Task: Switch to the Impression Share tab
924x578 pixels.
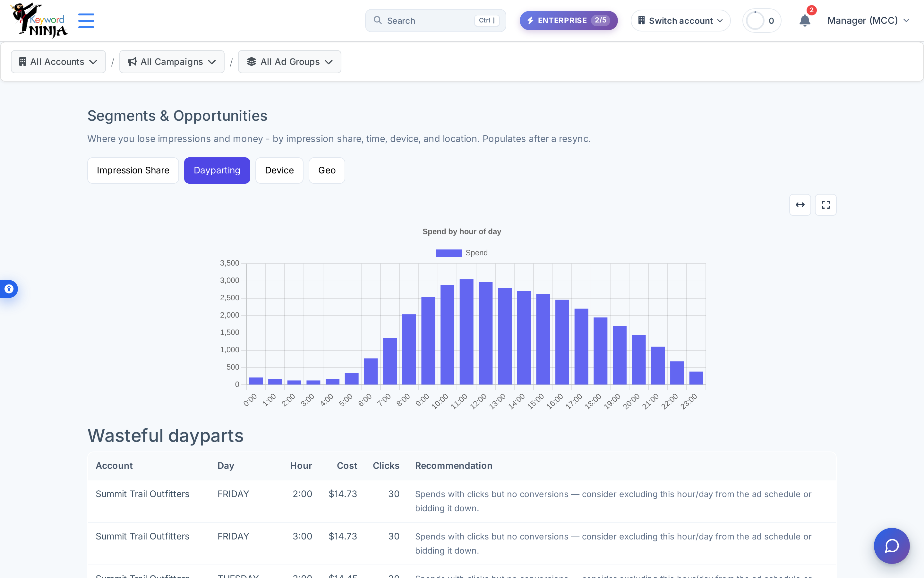Action: click(x=133, y=171)
